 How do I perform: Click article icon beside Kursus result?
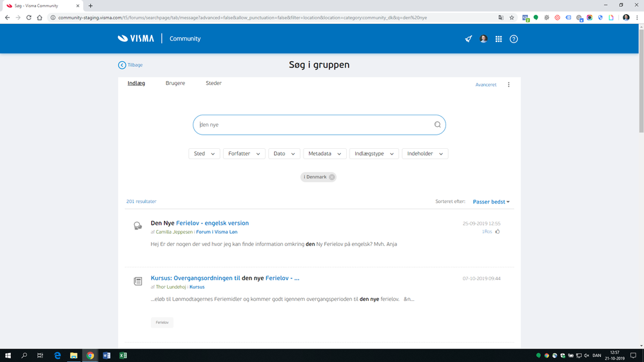click(137, 281)
